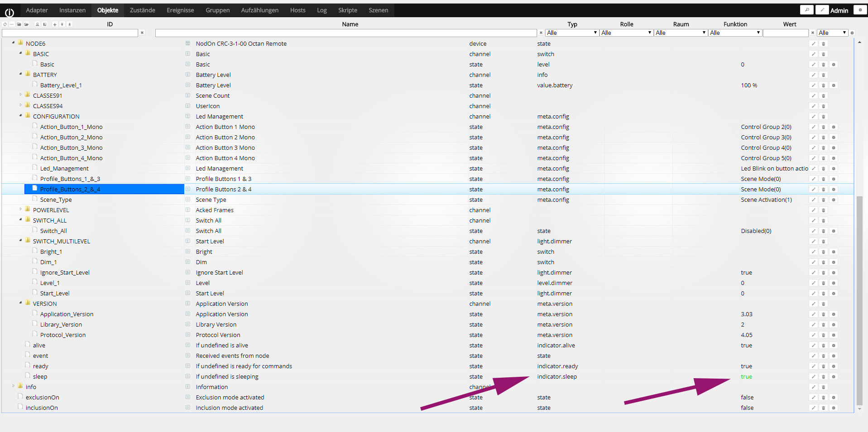Expand the CLASSES91 node
Screen dimensions: 868x432
(x=20, y=95)
